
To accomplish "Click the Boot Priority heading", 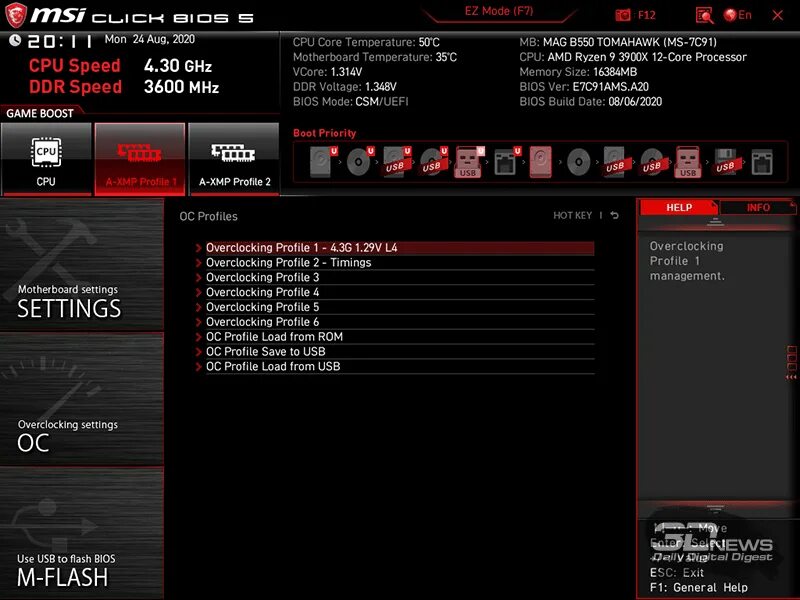I will 324,133.
